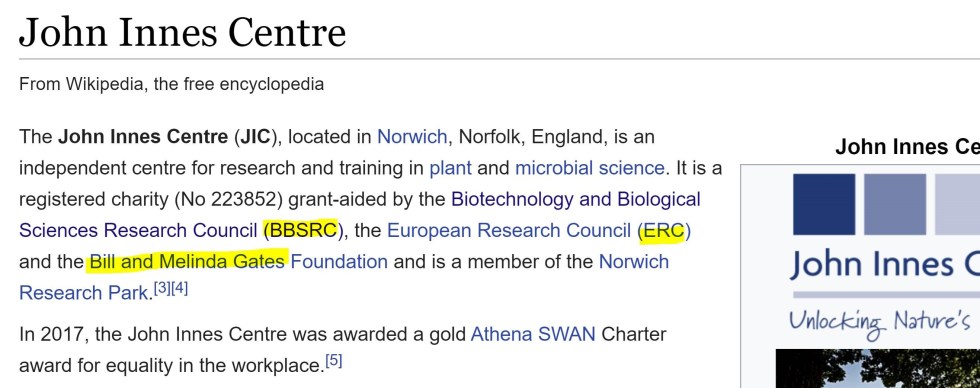Viewport: 980px width, 388px height.
Task: Click the highlighted BBSRC abbreviation
Action: tap(302, 231)
